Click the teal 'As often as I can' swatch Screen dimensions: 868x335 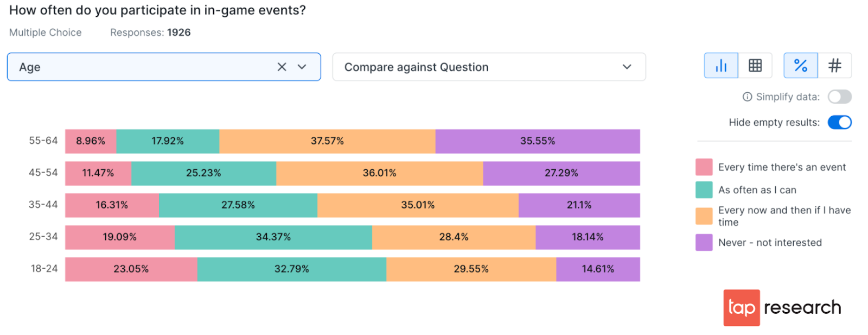pyautogui.click(x=704, y=190)
